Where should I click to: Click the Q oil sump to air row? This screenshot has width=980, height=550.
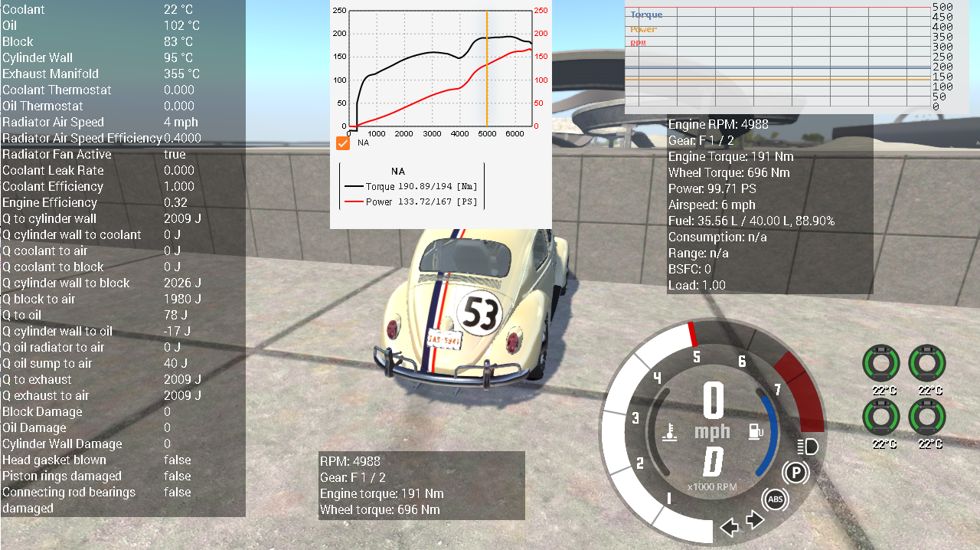tap(122, 363)
